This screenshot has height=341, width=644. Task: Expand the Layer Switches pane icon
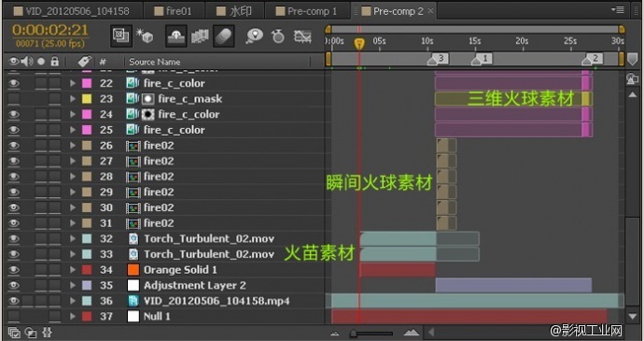(x=14, y=332)
